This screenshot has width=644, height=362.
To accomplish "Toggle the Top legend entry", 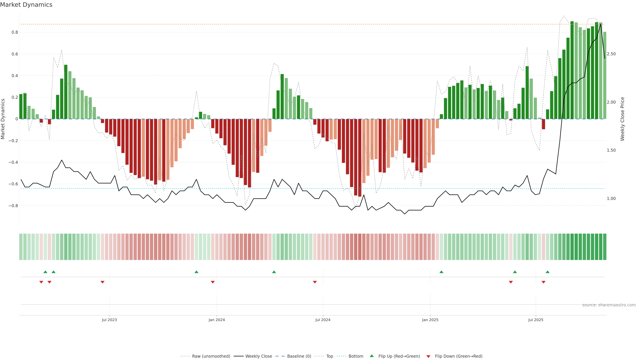I will point(330,356).
